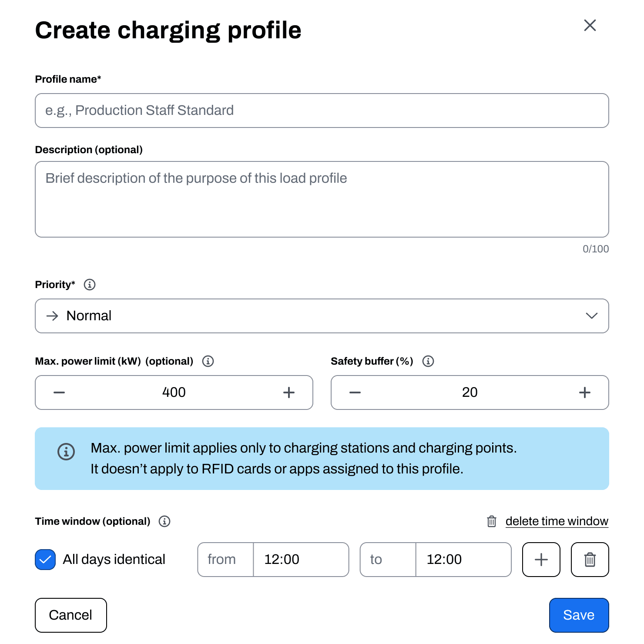This screenshot has width=644, height=644.
Task: Add another time range with plus button
Action: pyautogui.click(x=541, y=560)
